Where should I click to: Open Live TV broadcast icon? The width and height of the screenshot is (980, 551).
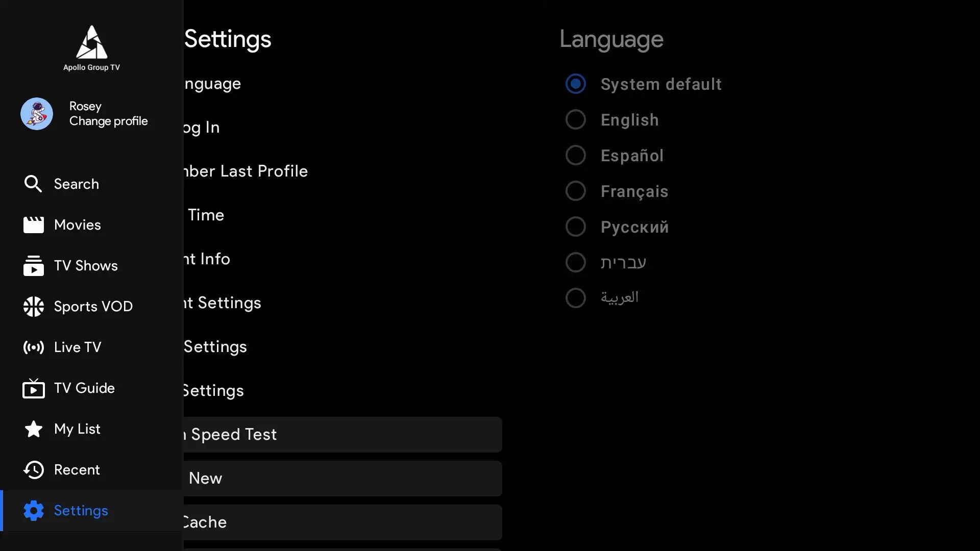click(33, 347)
